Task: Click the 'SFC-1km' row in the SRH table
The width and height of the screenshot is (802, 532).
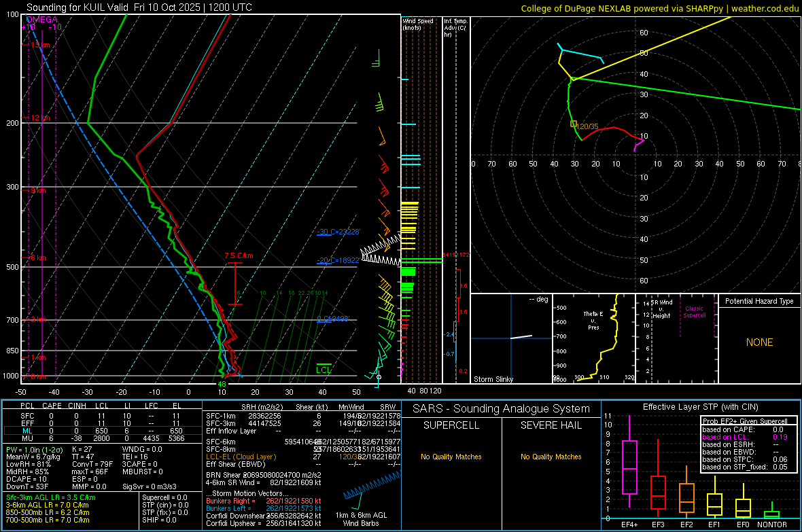Action: click(x=303, y=416)
